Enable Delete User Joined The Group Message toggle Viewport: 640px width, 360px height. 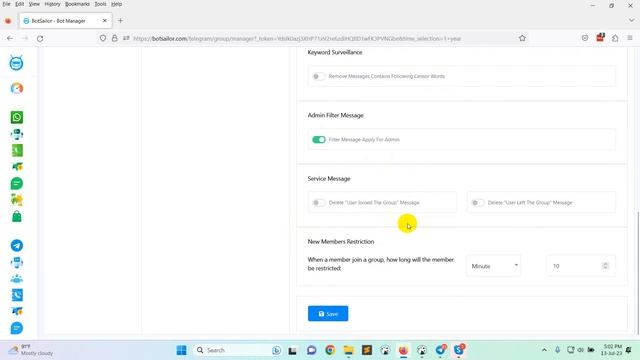[318, 202]
